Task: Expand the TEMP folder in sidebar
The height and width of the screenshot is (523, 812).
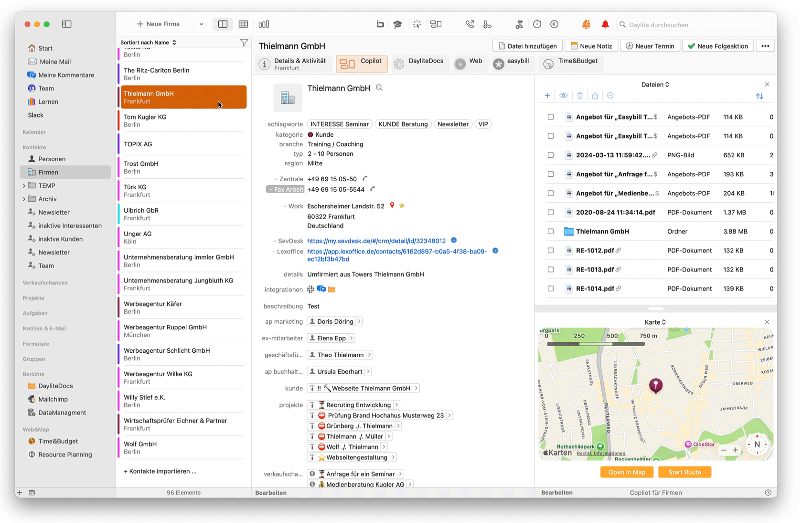Action: [x=24, y=185]
